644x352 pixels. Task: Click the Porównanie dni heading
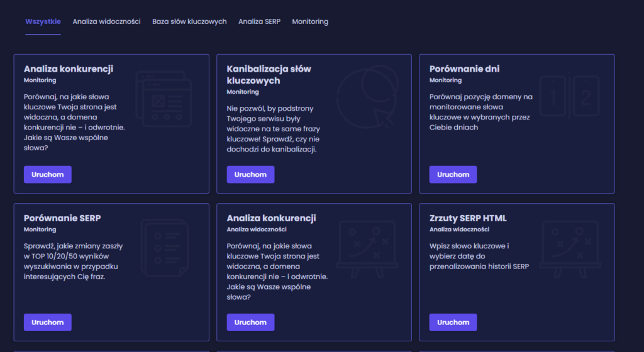[464, 69]
